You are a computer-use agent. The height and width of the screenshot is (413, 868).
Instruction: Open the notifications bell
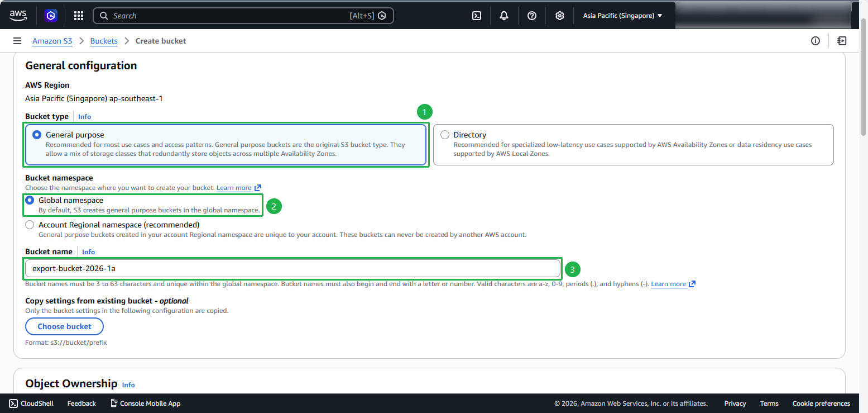[x=504, y=16]
